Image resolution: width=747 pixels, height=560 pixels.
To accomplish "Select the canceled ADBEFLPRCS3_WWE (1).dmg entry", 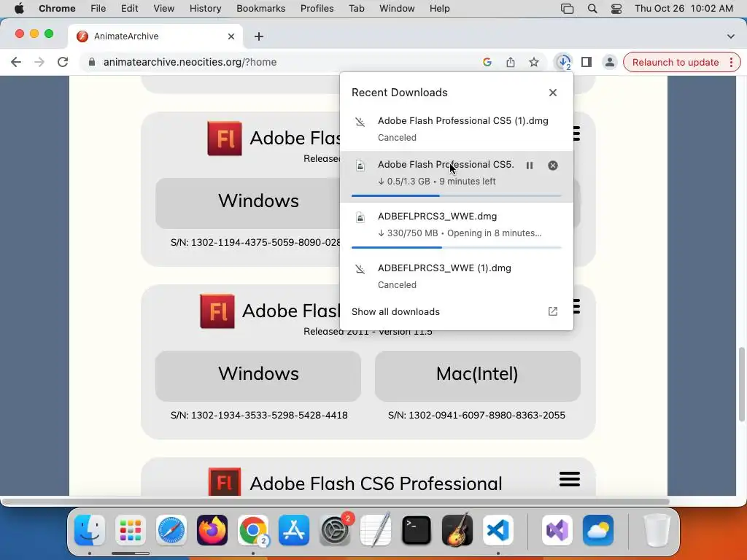I will tap(457, 276).
